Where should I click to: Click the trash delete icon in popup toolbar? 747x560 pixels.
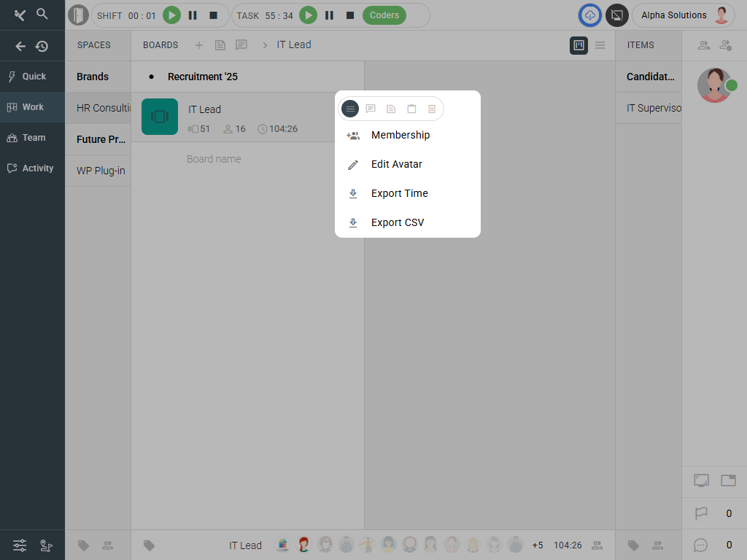(x=432, y=109)
